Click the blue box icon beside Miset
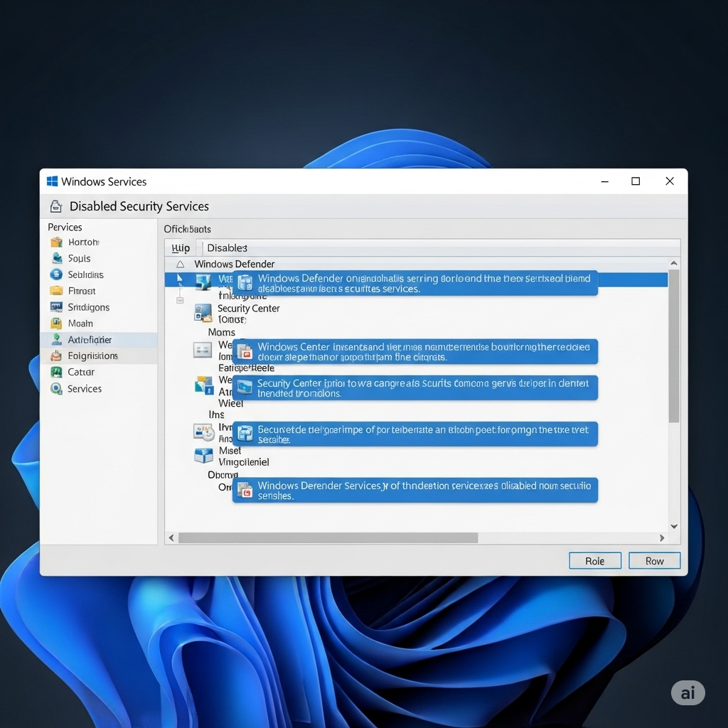Viewport: 728px width, 728px height. (x=203, y=456)
